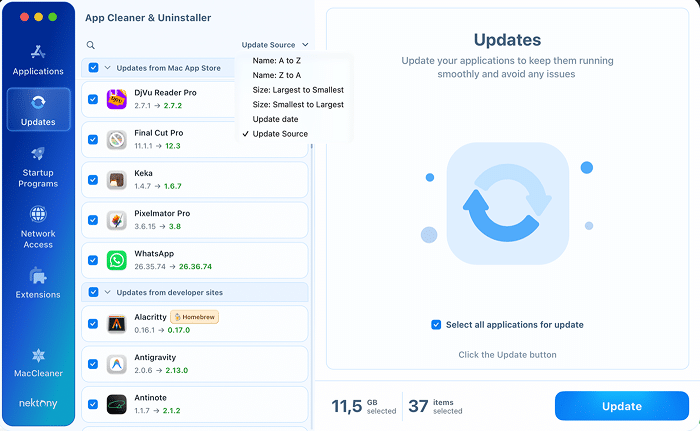
Task: Select the Updates sidebar icon
Action: tap(38, 103)
